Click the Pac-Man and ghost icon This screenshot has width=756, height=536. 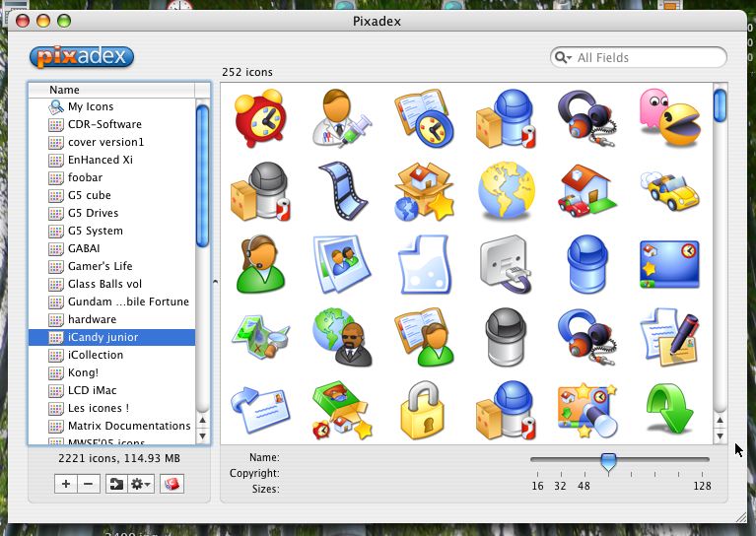[x=669, y=118]
